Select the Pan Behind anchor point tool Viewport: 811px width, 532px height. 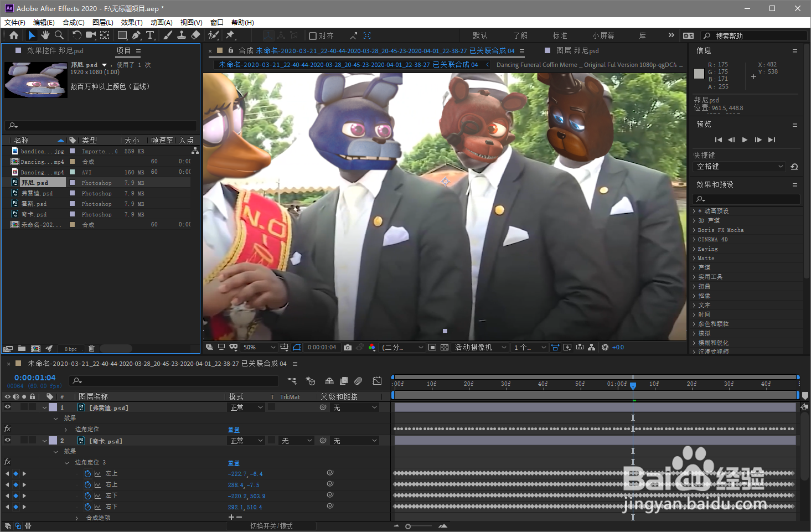[x=105, y=35]
